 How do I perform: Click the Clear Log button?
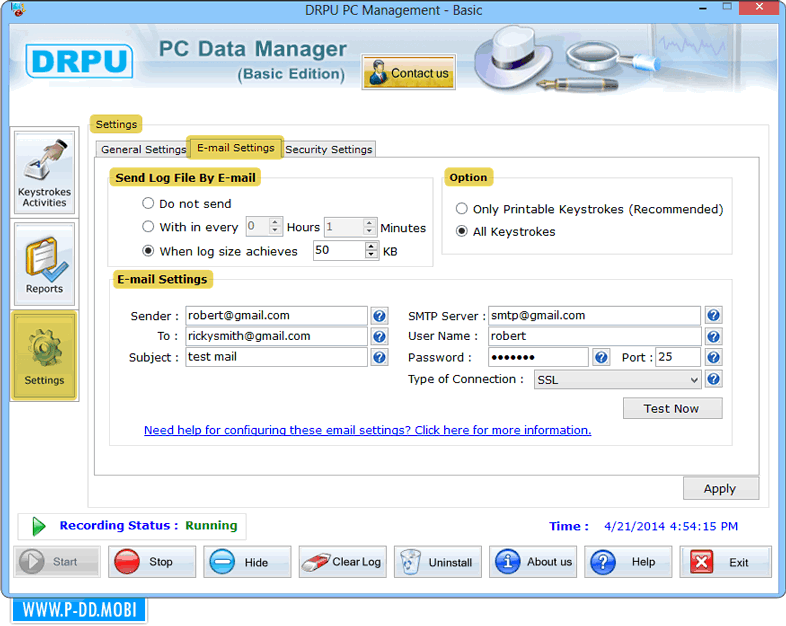pos(343,562)
